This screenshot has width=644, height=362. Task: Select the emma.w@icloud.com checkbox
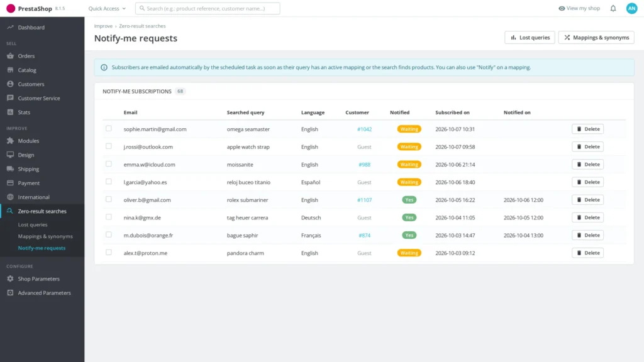[x=108, y=164]
